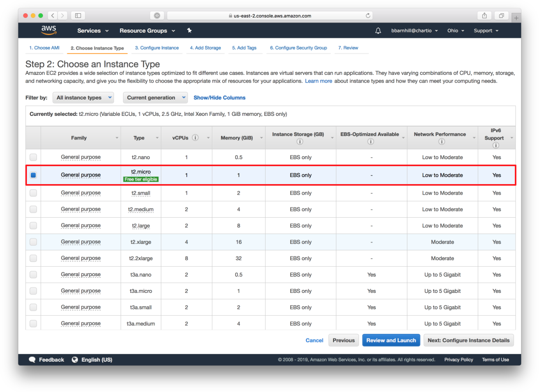539x392 pixels.
Task: Click info icon under Instance Storage (GB)
Action: [x=300, y=142]
